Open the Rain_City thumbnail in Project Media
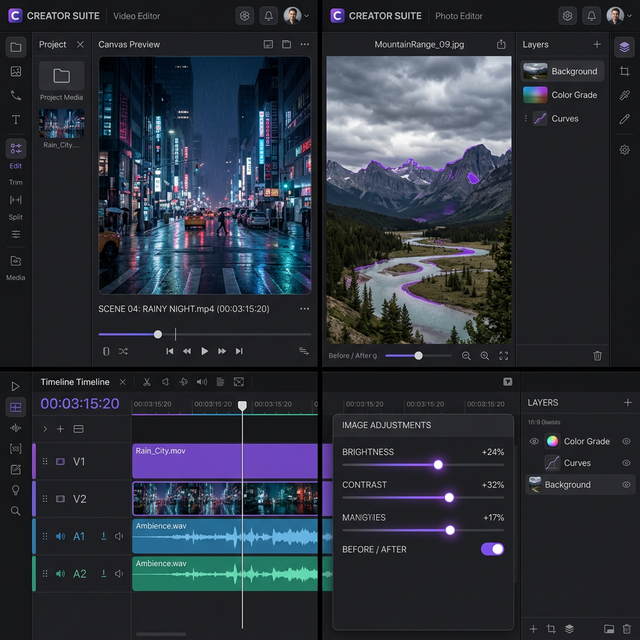640x640 pixels. tap(62, 123)
